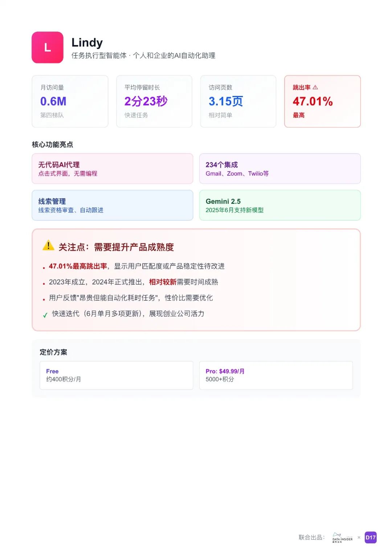Image resolution: width=392 pixels, height=555 pixels.
Task: Click the Gemini 2.5 card title
Action: coord(223,201)
